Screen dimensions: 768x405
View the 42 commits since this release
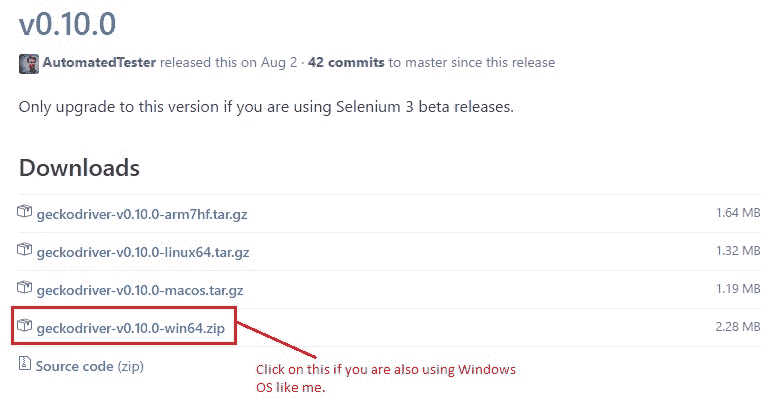click(x=346, y=63)
